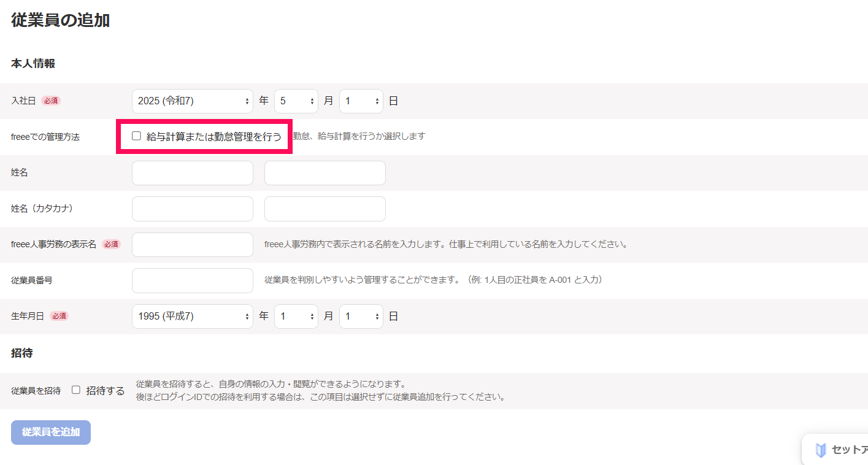Click the 従業員を追加 button

point(51,432)
